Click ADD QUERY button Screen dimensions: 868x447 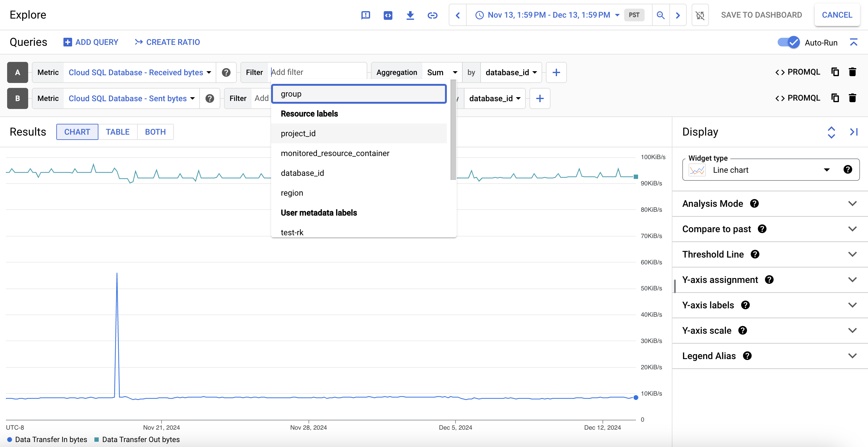91,42
